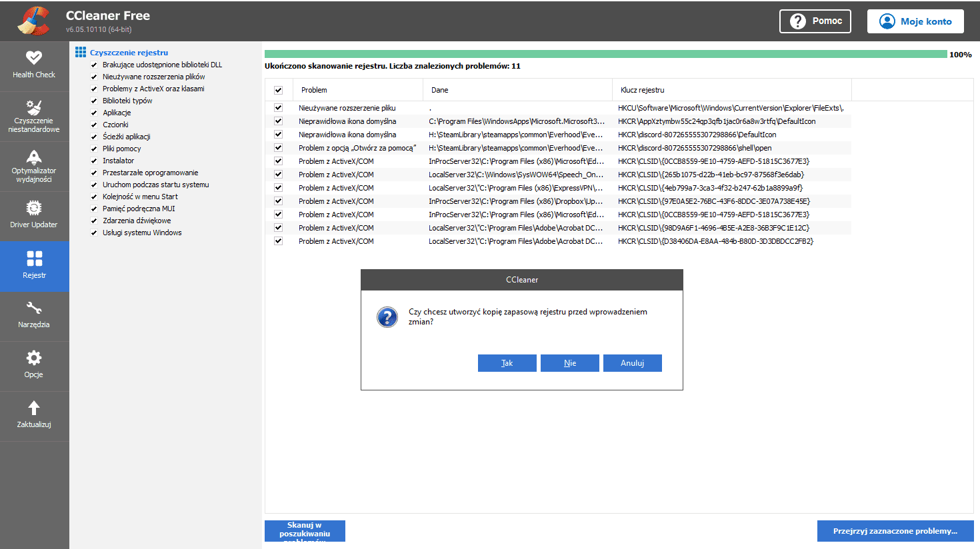
Task: Cancel the dialog with Anuluj
Action: coord(632,363)
